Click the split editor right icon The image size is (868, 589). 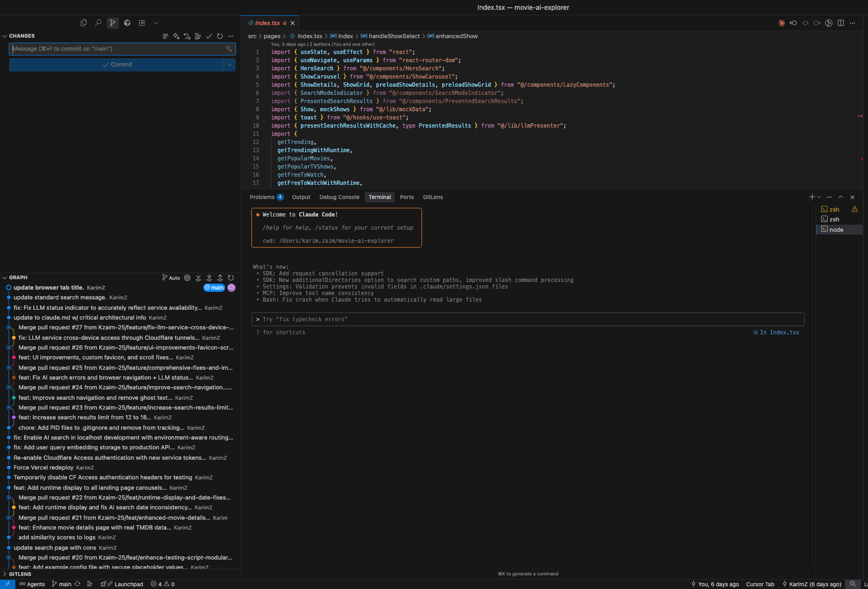(x=841, y=23)
